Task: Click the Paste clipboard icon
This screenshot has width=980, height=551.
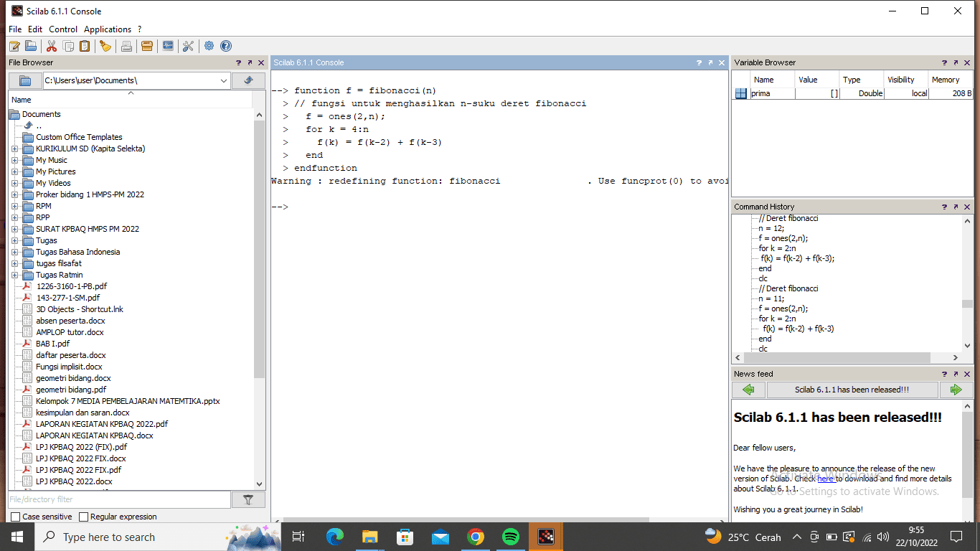Action: click(85, 46)
